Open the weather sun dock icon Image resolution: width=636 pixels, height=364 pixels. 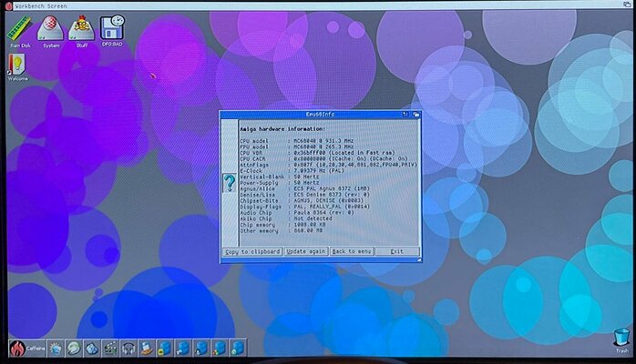[56, 348]
